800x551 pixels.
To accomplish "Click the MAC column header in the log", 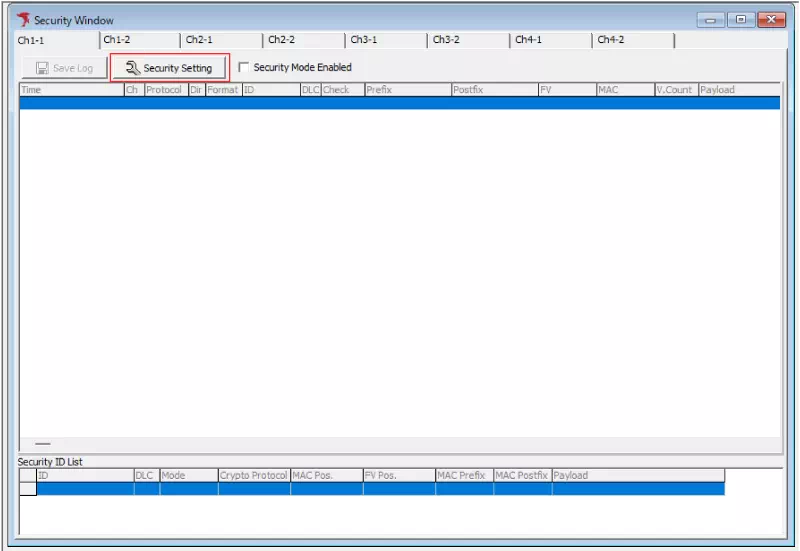I will click(626, 90).
